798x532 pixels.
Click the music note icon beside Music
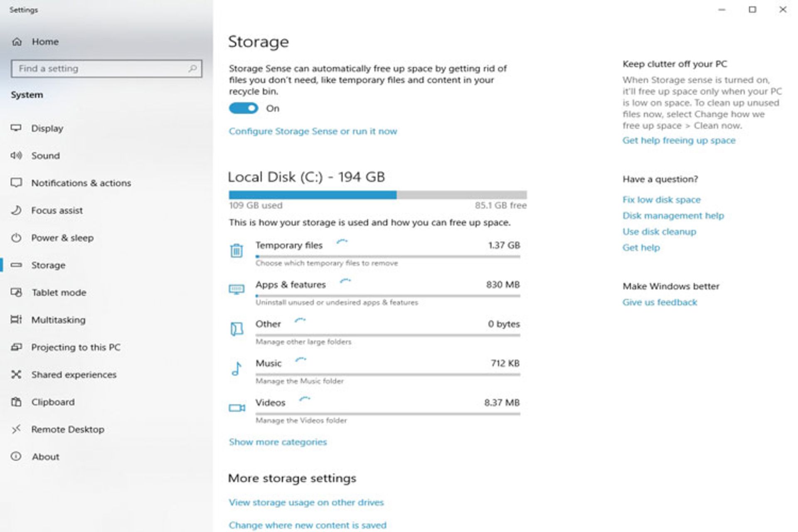click(236, 369)
